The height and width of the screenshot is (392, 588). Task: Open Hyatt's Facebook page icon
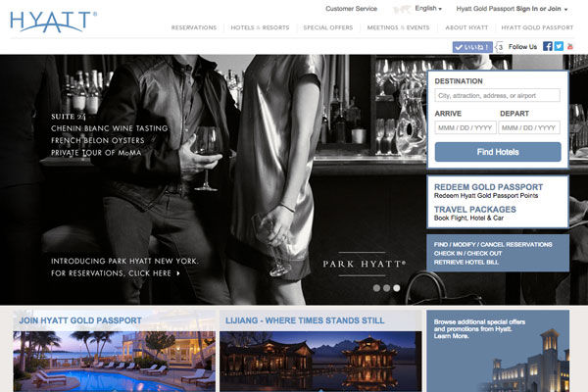[547, 46]
